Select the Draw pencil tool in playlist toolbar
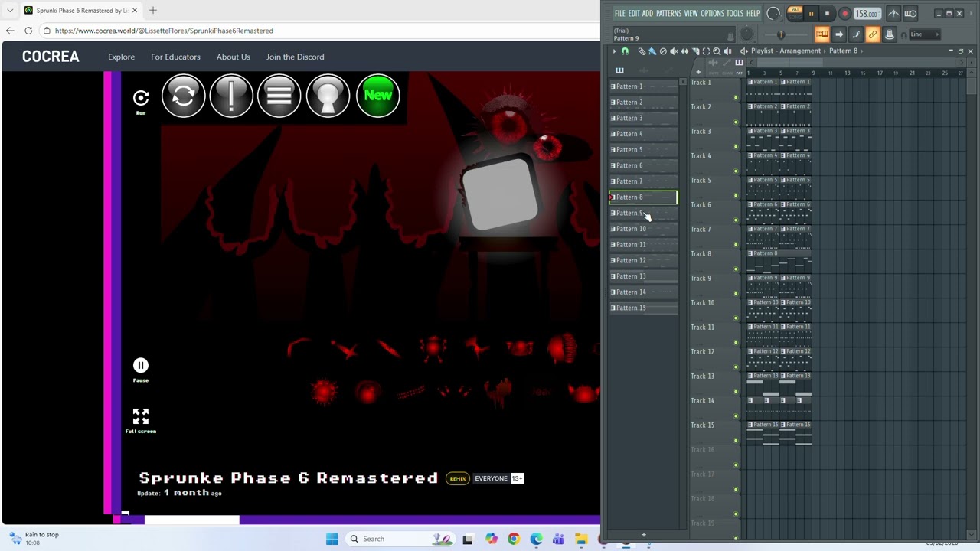980x551 pixels. click(642, 51)
